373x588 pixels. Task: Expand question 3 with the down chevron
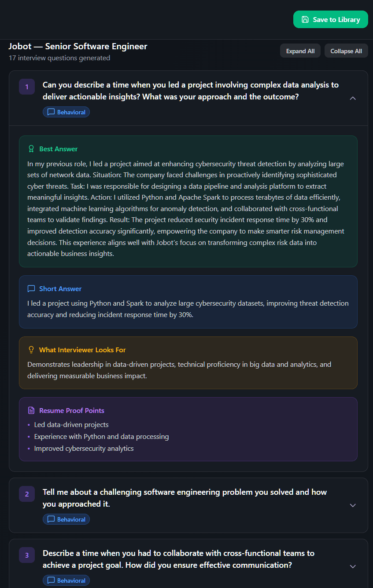(x=352, y=566)
